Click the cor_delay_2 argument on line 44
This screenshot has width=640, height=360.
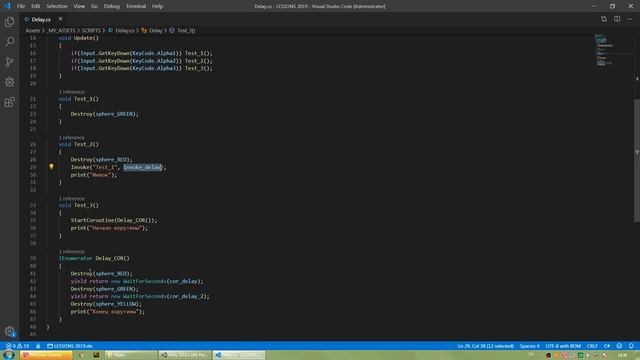tap(186, 296)
